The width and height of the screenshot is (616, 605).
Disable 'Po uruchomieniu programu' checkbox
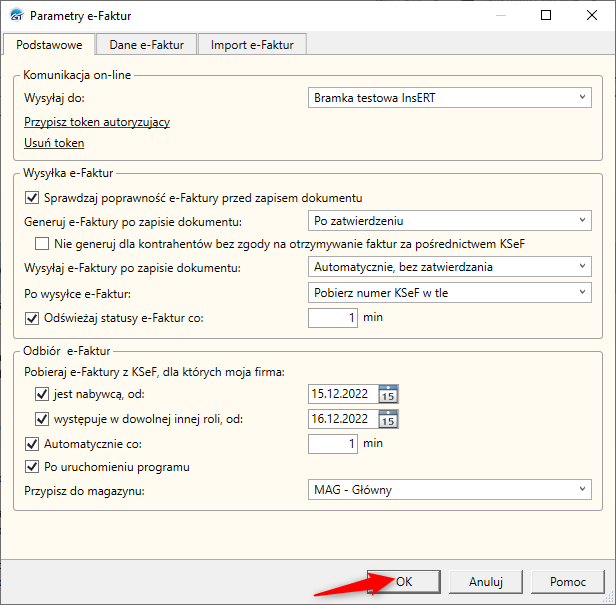coord(31,466)
